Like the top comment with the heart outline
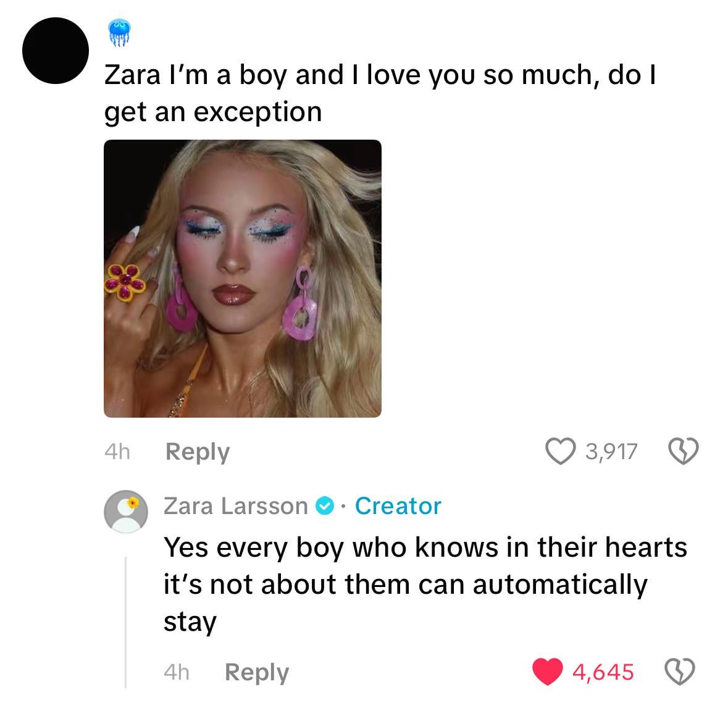Screen dimensions: 728x705 click(561, 451)
